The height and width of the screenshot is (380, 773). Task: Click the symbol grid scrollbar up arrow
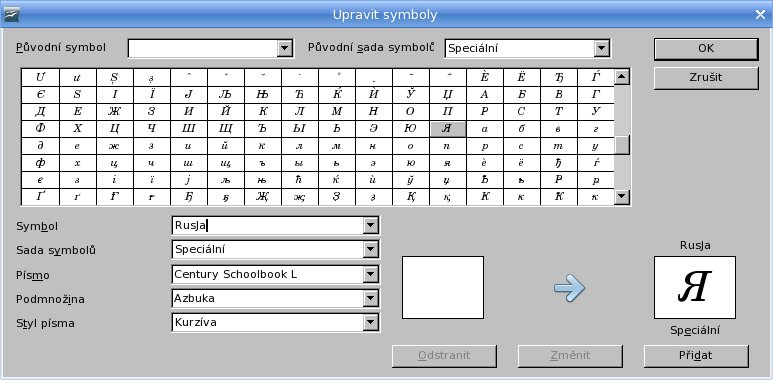[622, 76]
